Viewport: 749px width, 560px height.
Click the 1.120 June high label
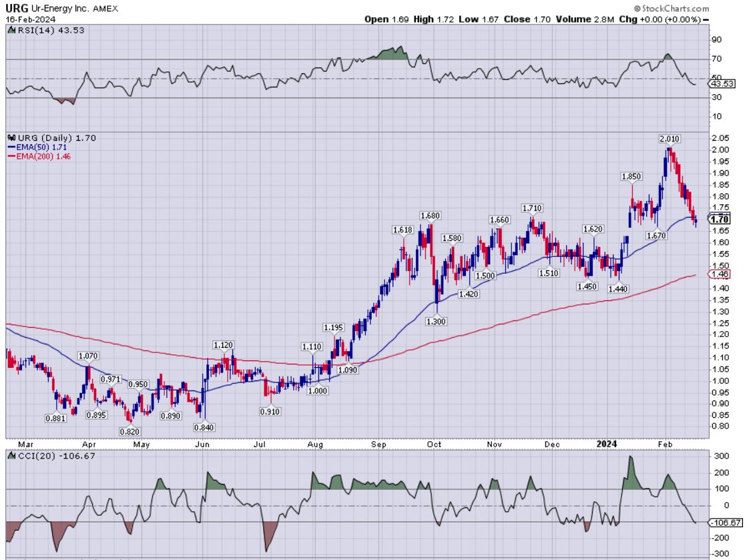coord(224,345)
